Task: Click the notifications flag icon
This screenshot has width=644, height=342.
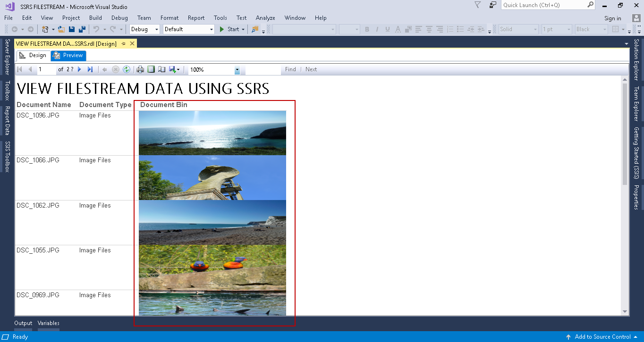Action: click(477, 5)
